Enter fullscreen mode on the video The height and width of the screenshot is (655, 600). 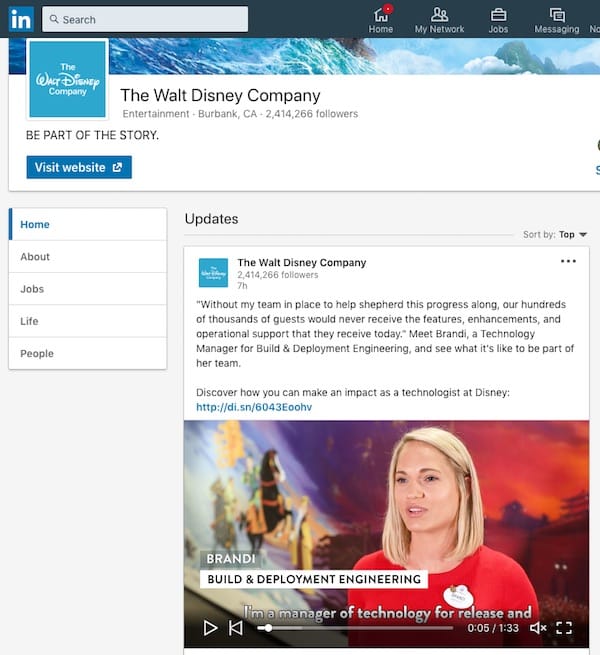click(x=564, y=628)
